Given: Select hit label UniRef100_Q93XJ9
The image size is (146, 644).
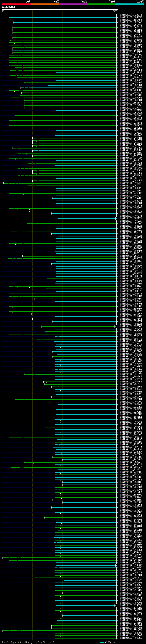Looking at the screenshot, I should 131,48.
